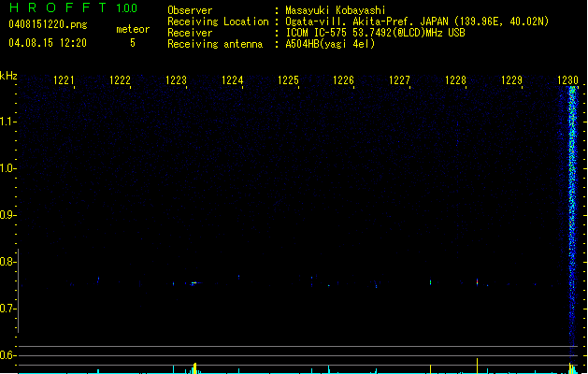
Task: Click the A504HB(yagi 4el) antenna text
Action: [330, 44]
